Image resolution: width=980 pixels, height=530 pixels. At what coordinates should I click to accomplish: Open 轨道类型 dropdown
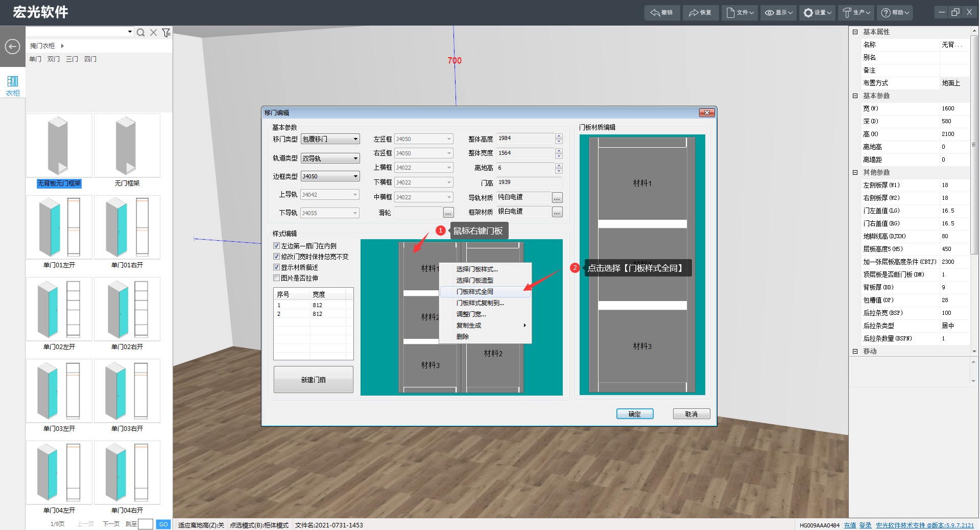click(330, 158)
